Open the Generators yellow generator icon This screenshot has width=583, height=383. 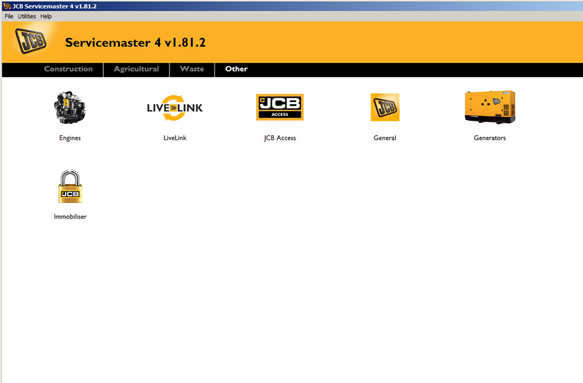490,107
